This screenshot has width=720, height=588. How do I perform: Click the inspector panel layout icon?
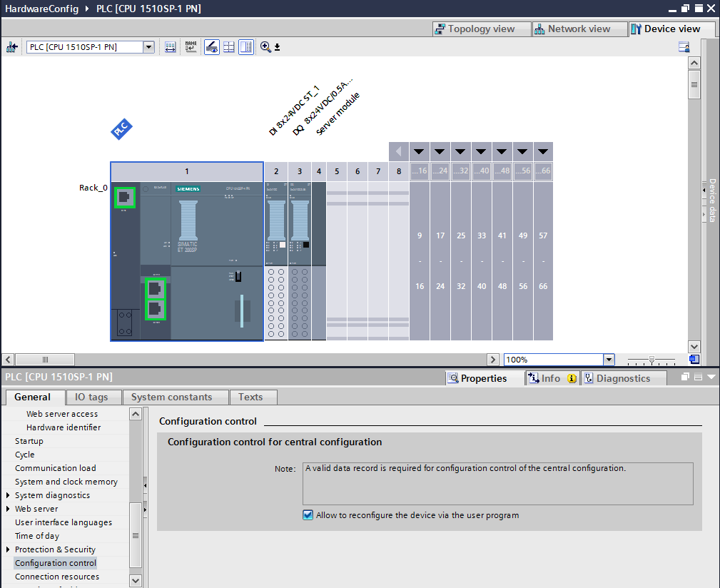point(698,377)
